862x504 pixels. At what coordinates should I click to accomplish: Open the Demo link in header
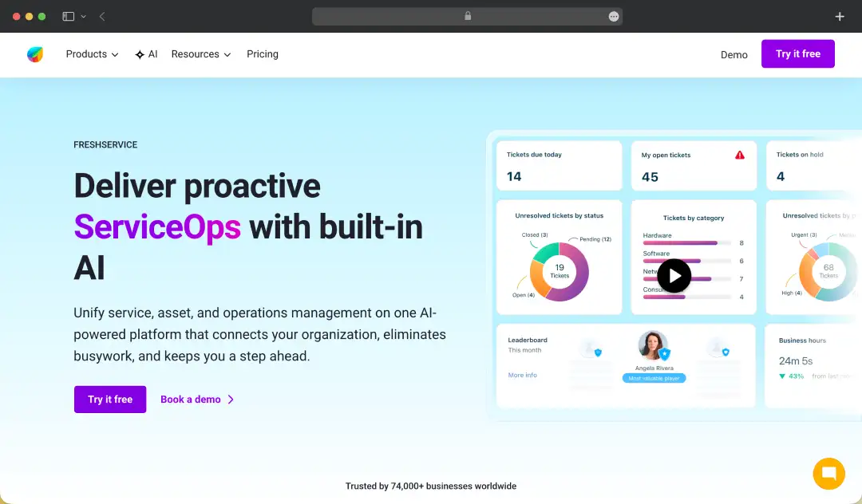click(734, 54)
